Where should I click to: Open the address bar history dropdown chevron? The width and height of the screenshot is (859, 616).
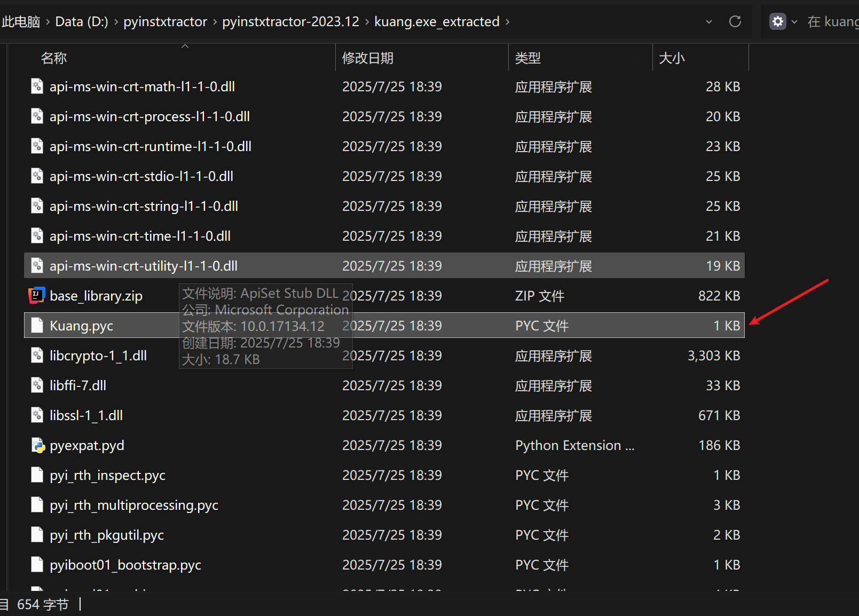tap(709, 22)
